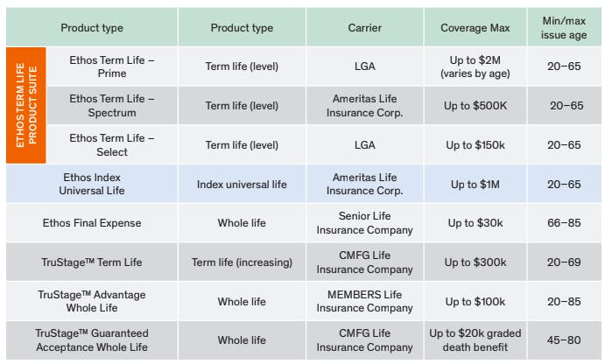Select the Up to $20k graded death benefit cell
The width and height of the screenshot is (612, 364).
click(475, 340)
